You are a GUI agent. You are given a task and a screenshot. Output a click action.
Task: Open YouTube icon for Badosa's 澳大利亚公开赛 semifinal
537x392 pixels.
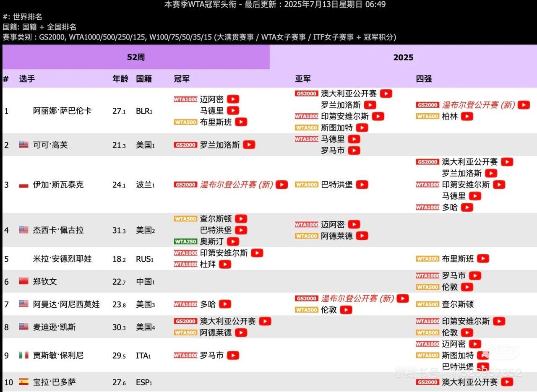(x=507, y=382)
